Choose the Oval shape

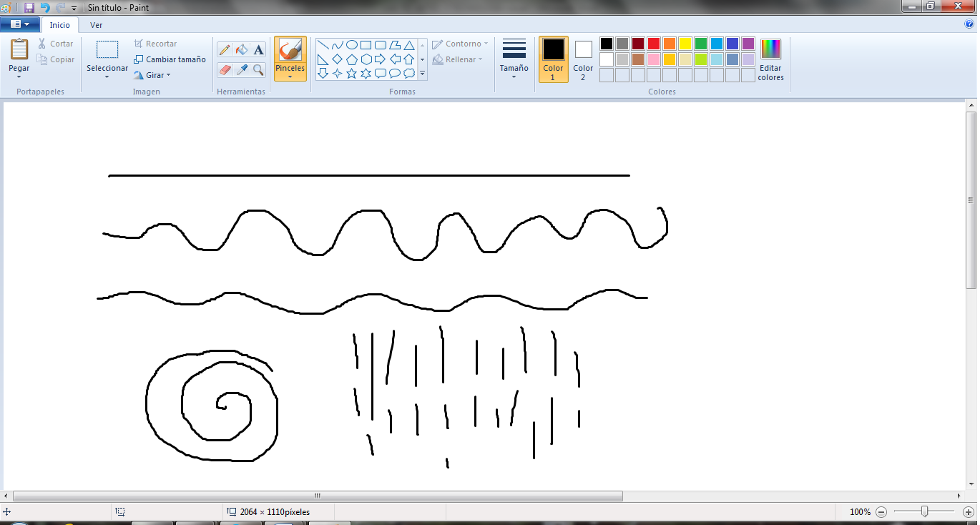[351, 44]
